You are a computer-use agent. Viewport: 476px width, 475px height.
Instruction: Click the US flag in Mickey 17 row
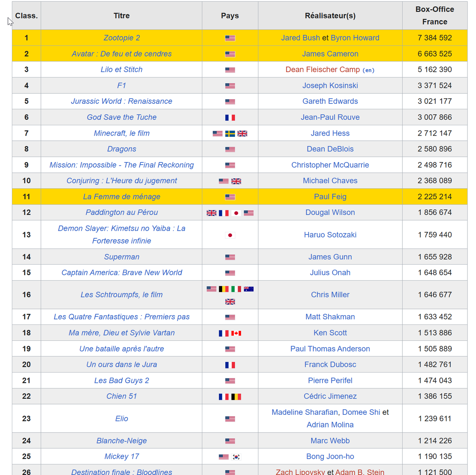pos(224,457)
